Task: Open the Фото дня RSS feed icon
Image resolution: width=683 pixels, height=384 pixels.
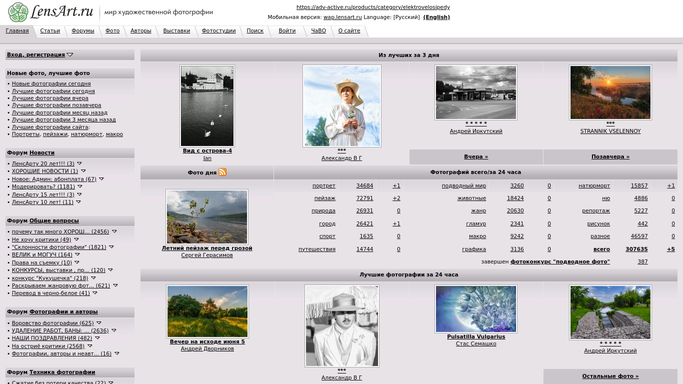Action: 223,172
